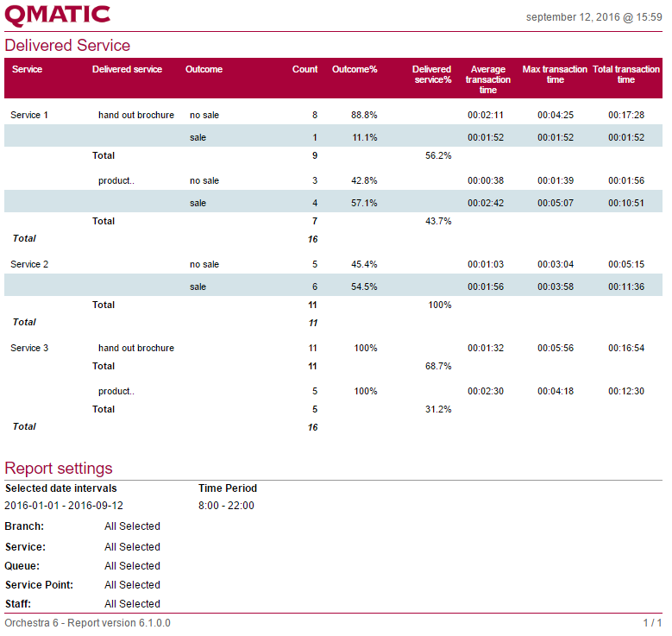This screenshot has width=672, height=636.
Task: Select the Count column header
Action: (305, 69)
